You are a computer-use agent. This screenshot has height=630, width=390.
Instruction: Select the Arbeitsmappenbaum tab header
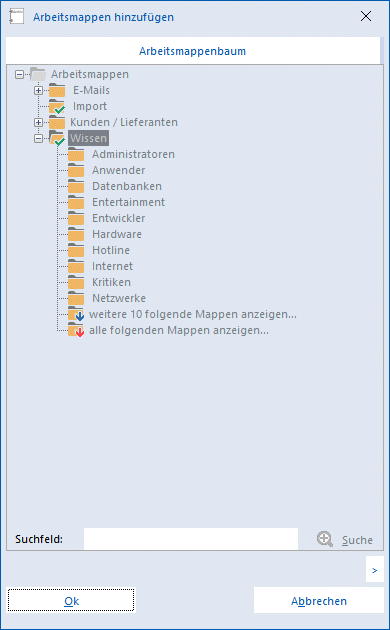[x=192, y=51]
